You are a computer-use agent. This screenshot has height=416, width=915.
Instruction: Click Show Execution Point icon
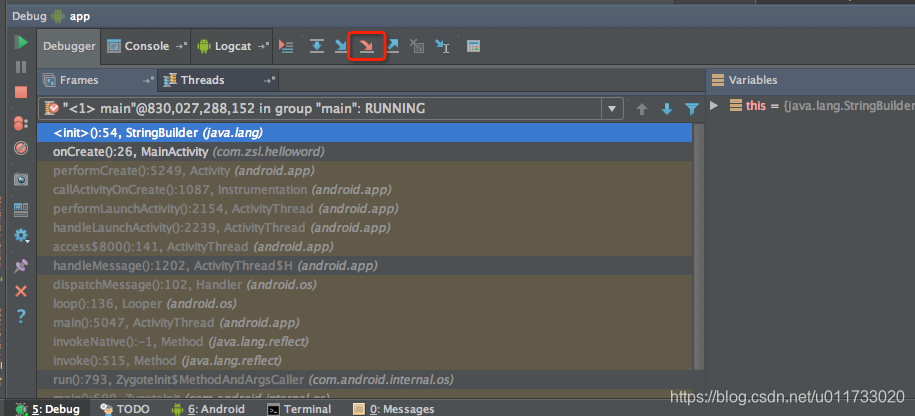click(x=286, y=47)
